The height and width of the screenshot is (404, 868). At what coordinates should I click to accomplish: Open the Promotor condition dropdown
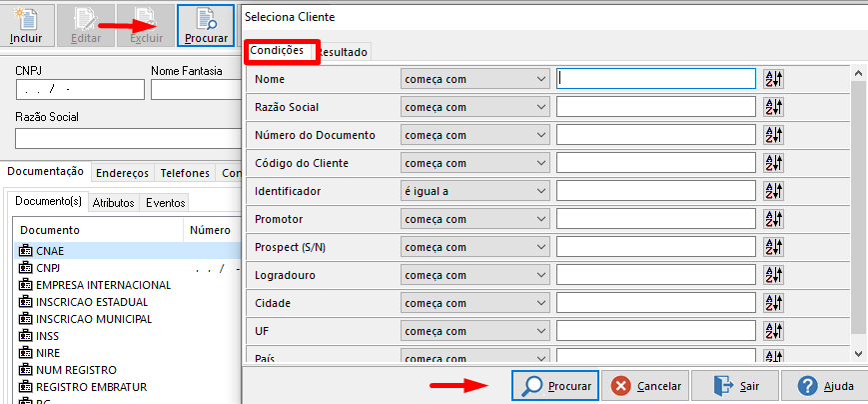tap(475, 219)
